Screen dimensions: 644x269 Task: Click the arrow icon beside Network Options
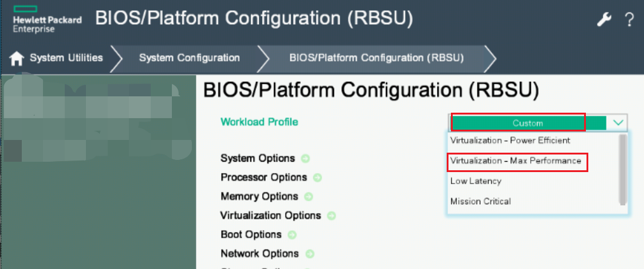(309, 254)
